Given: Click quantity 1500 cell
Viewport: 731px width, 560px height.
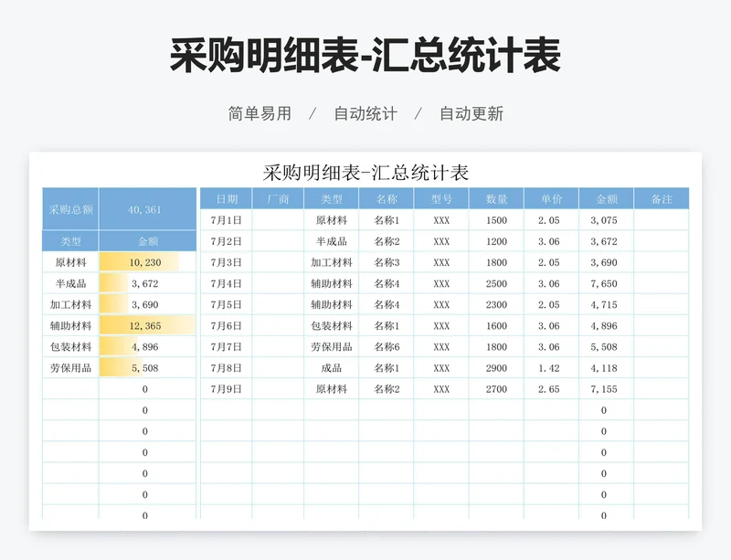Looking at the screenshot, I should pos(496,220).
